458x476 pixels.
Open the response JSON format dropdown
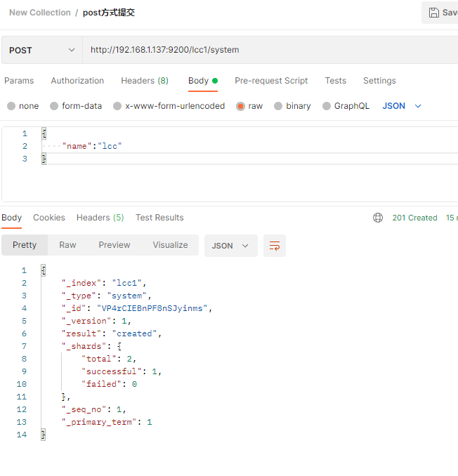230,246
